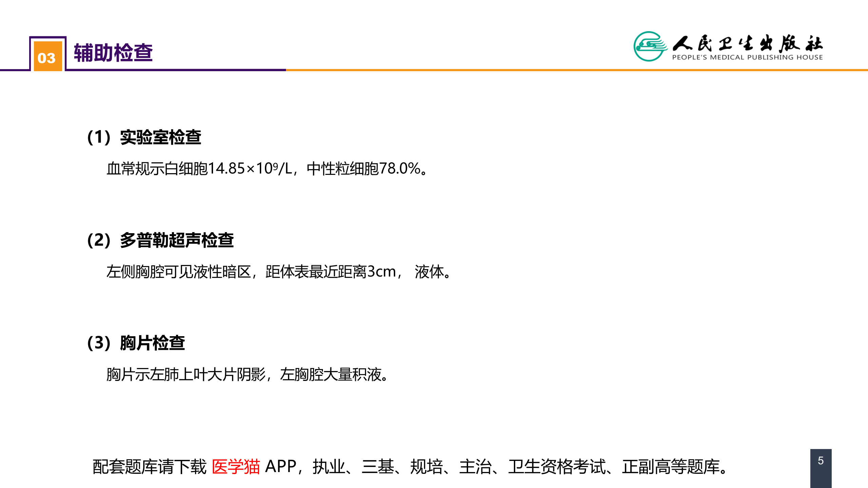
Task: Click the orange 03 section badge
Action: [47, 57]
